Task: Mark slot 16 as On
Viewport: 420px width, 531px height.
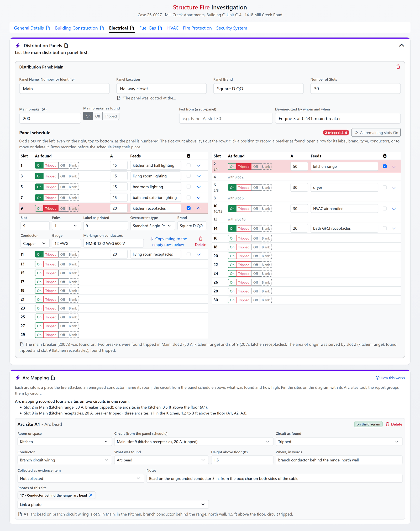Action: tap(232, 238)
